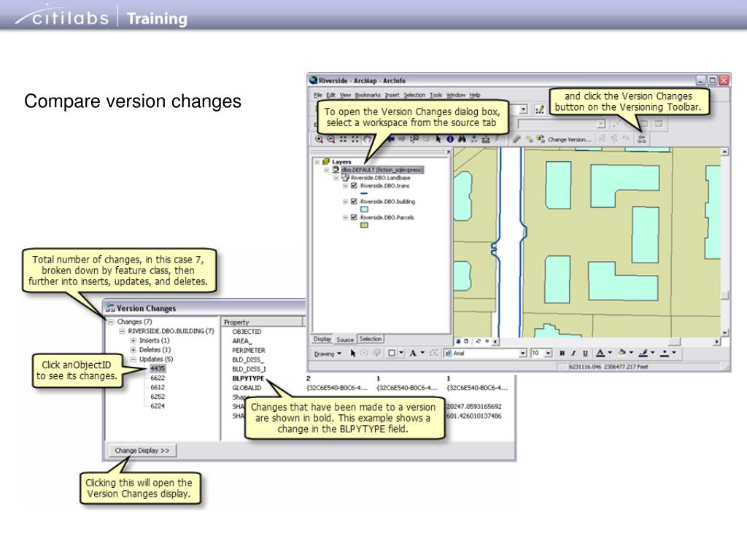Click the building layer cyan symbol swatch
Screen dimensions: 747x560
365,209
